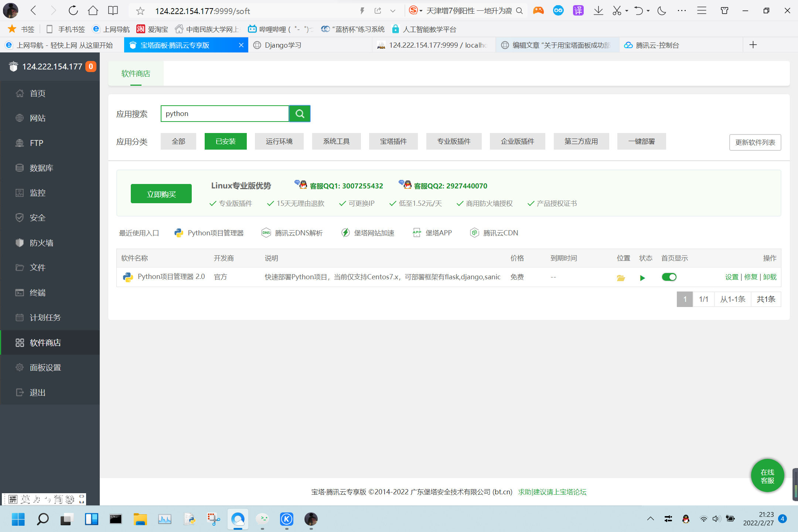Filter apps by 第三方应用
Viewport: 798px width, 532px height.
[582, 141]
